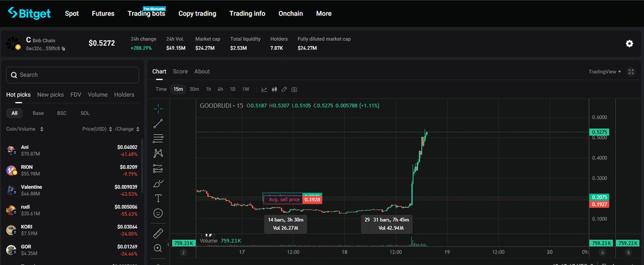Switch to the New picks tab
The image size is (644, 265).
(x=50, y=95)
